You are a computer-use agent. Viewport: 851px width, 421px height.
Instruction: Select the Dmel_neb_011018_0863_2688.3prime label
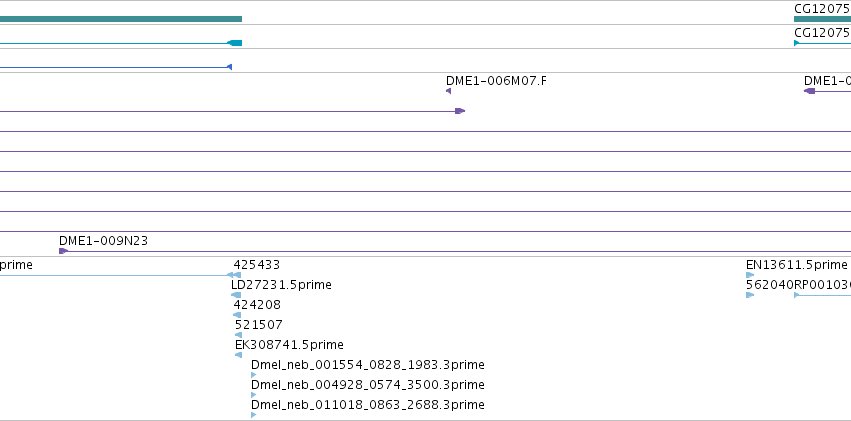[x=367, y=405]
